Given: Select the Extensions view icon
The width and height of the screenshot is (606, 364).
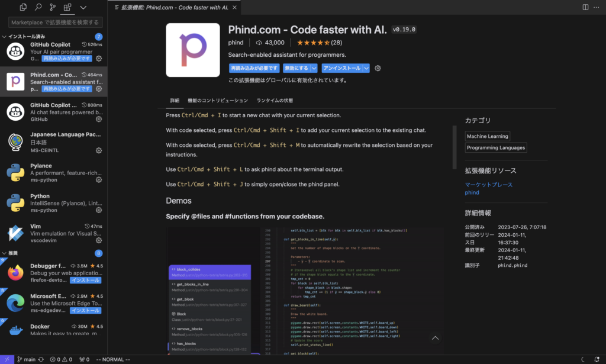Looking at the screenshot, I should coord(67,7).
